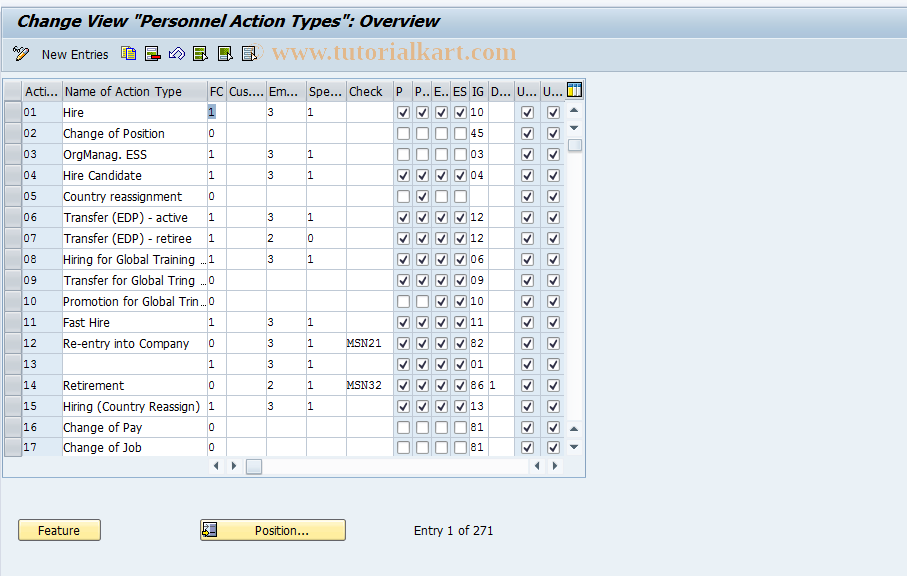Click the Feature button
907x576 pixels.
[x=59, y=530]
